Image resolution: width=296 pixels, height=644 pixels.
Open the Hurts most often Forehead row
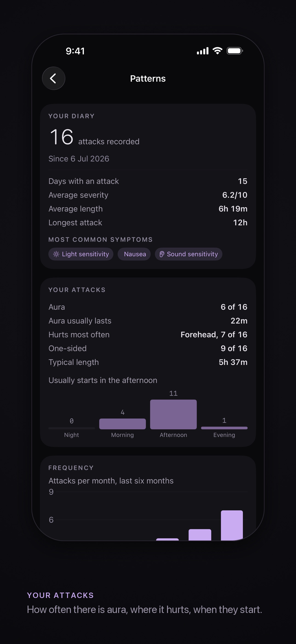tap(148, 334)
